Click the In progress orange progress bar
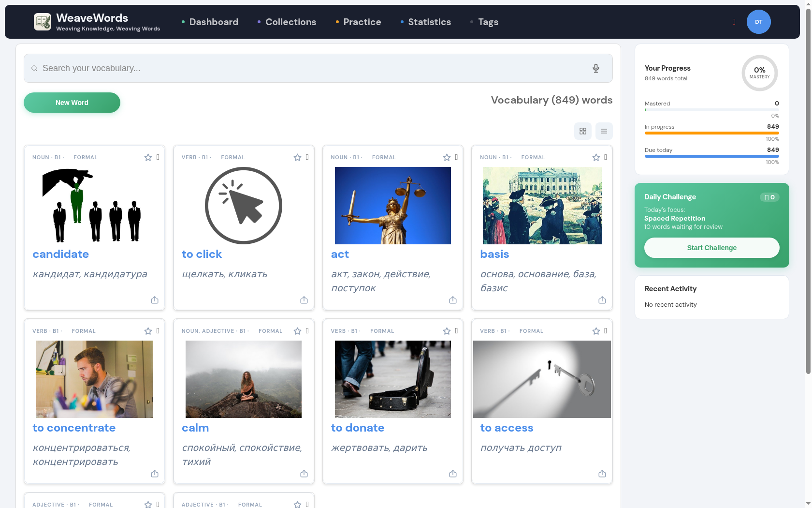Viewport: 812px width, 508px height. tap(711, 133)
